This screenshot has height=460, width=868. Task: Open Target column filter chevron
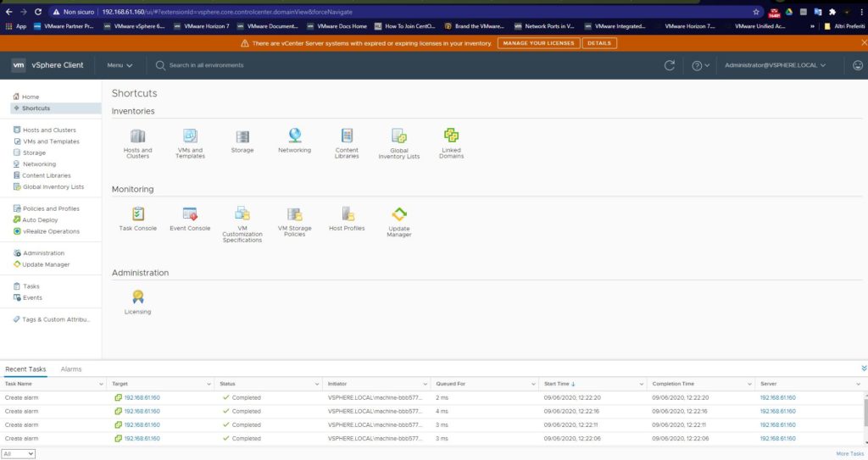click(209, 384)
